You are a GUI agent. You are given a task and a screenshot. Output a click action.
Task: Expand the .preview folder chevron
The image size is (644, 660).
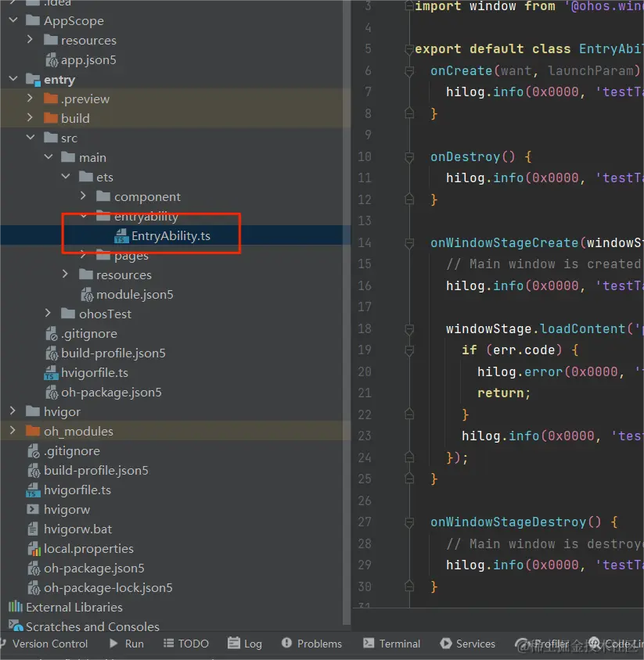[x=30, y=99]
